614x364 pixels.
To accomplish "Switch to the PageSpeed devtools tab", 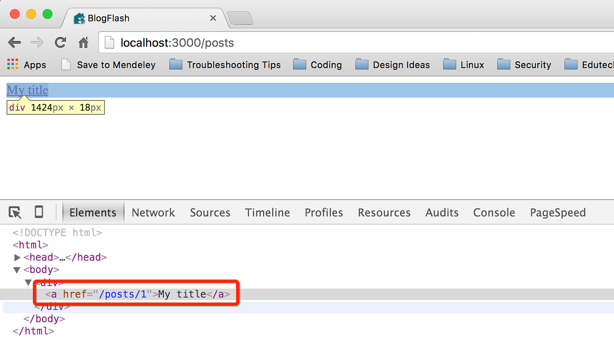I will [x=558, y=213].
